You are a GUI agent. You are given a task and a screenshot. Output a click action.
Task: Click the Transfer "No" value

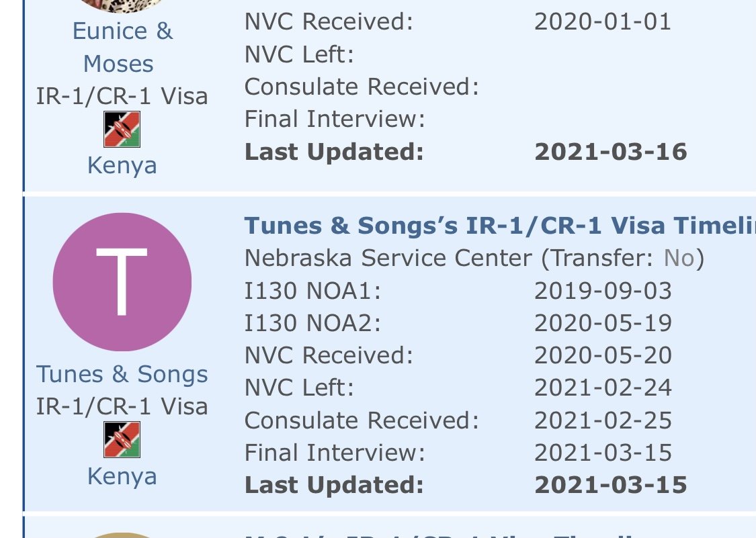click(x=679, y=258)
